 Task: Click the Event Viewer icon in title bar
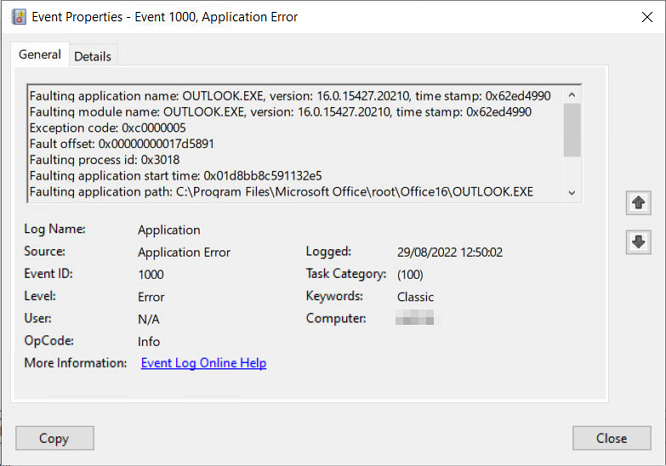(19, 17)
